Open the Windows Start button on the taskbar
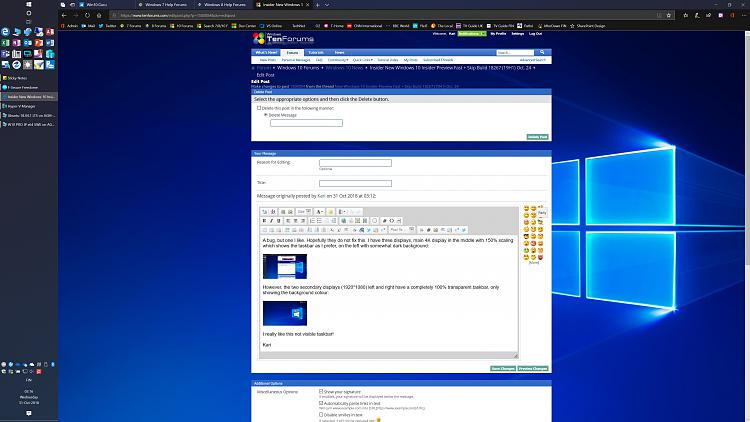The width and height of the screenshot is (750, 422). coord(29,4)
